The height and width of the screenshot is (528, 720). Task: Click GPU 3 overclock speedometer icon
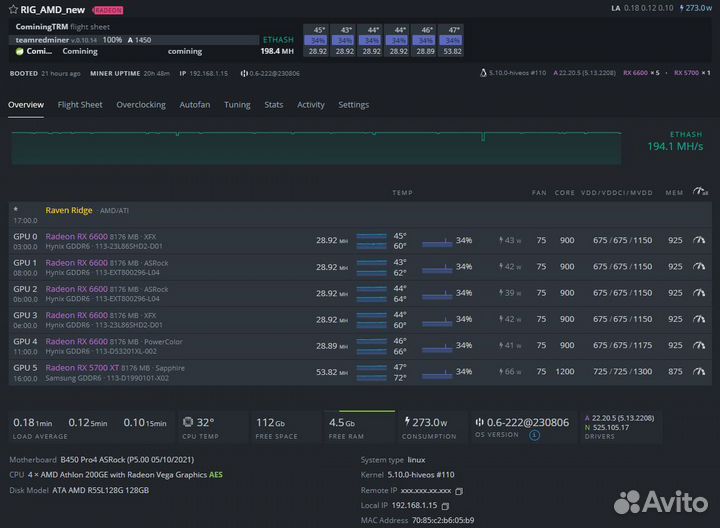pos(699,317)
